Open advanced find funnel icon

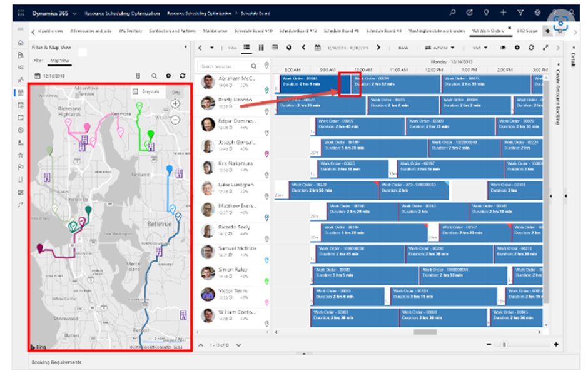(x=520, y=13)
